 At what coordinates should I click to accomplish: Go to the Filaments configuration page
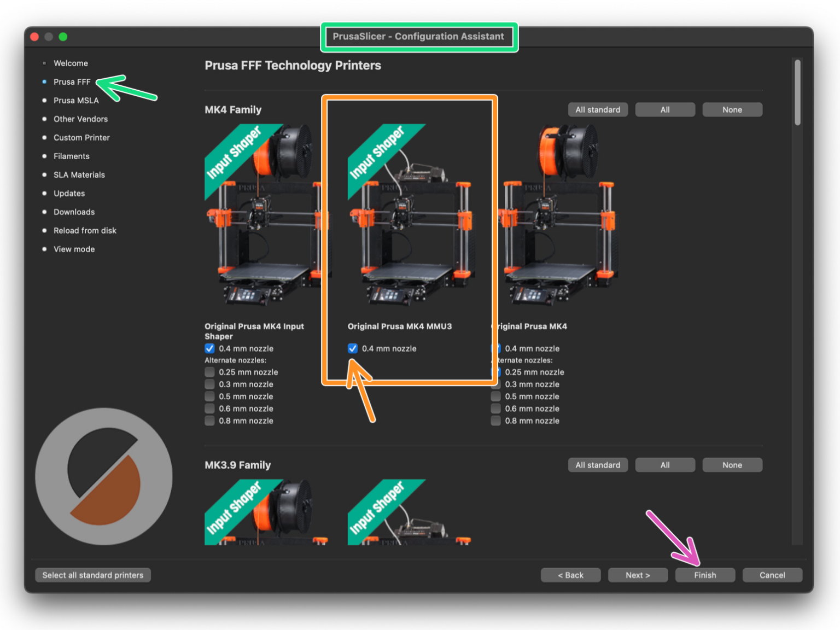point(71,156)
